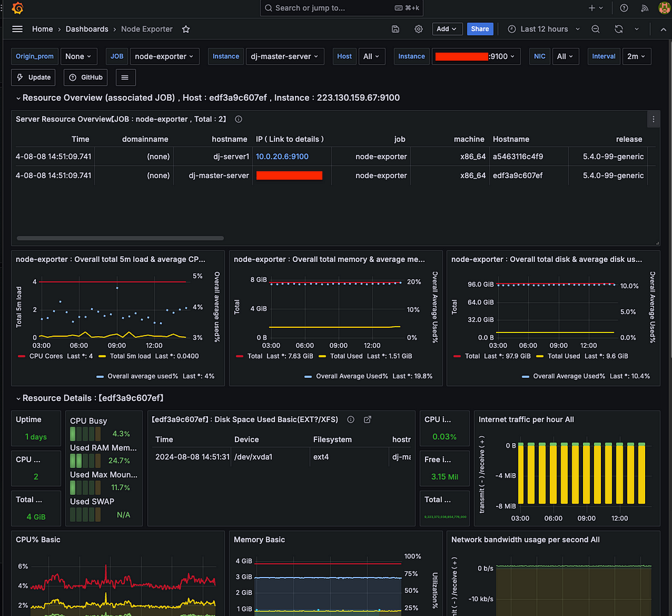This screenshot has height=616, width=672.
Task: Click the Uptime 1 days stat
Action: pos(36,437)
